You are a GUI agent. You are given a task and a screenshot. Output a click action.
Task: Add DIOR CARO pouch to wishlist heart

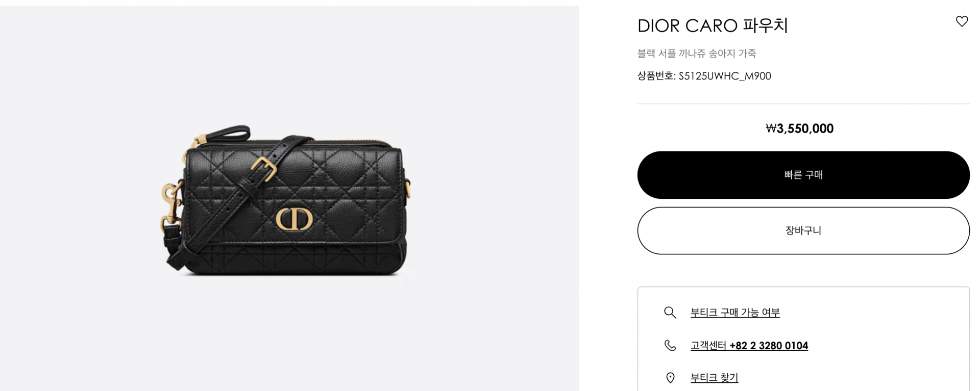click(x=962, y=21)
